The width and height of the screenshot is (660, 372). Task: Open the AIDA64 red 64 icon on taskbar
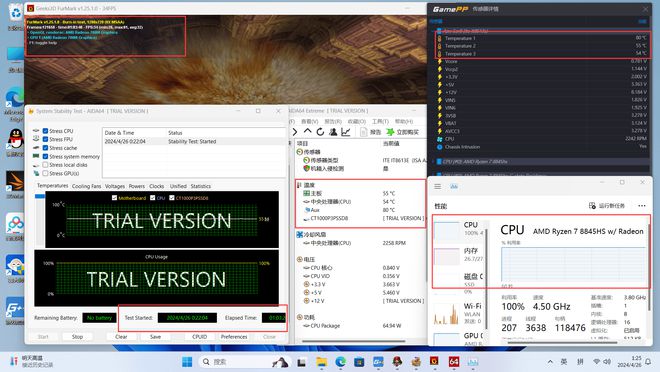pos(454,361)
